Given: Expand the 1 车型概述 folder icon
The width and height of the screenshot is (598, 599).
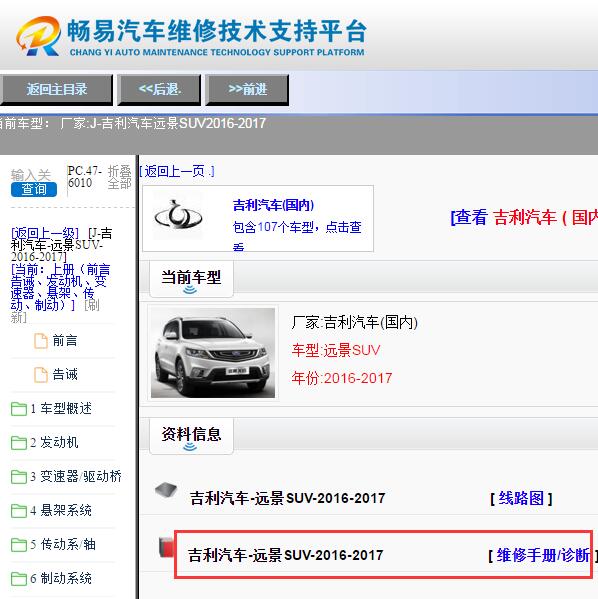Looking at the screenshot, I should click(19, 409).
